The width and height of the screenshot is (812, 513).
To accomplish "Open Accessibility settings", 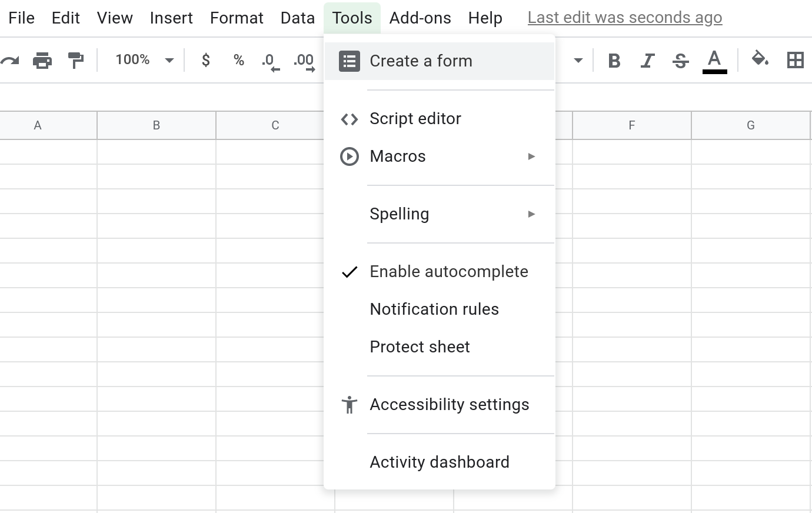I will point(449,405).
